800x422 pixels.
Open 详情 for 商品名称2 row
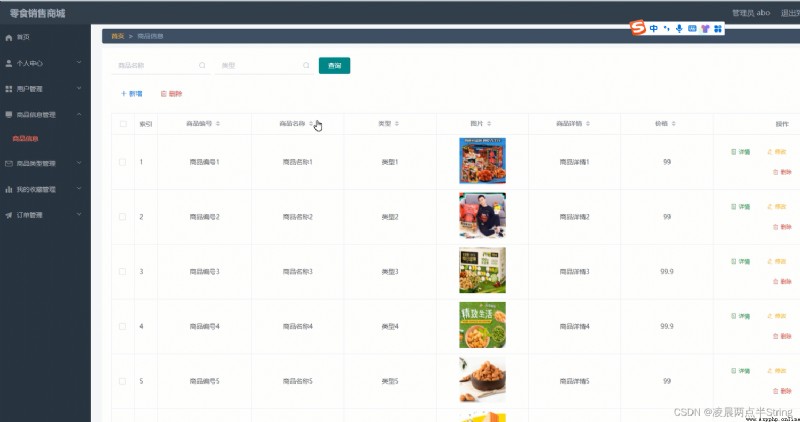pyautogui.click(x=741, y=207)
